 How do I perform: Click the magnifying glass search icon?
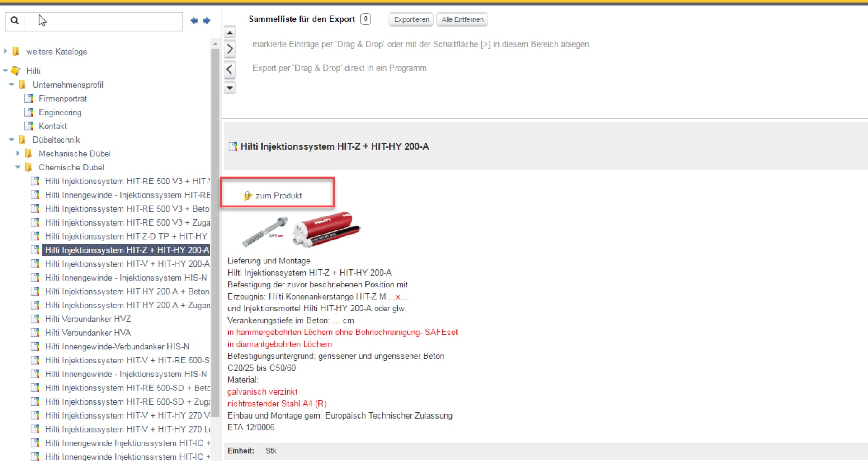pyautogui.click(x=14, y=21)
